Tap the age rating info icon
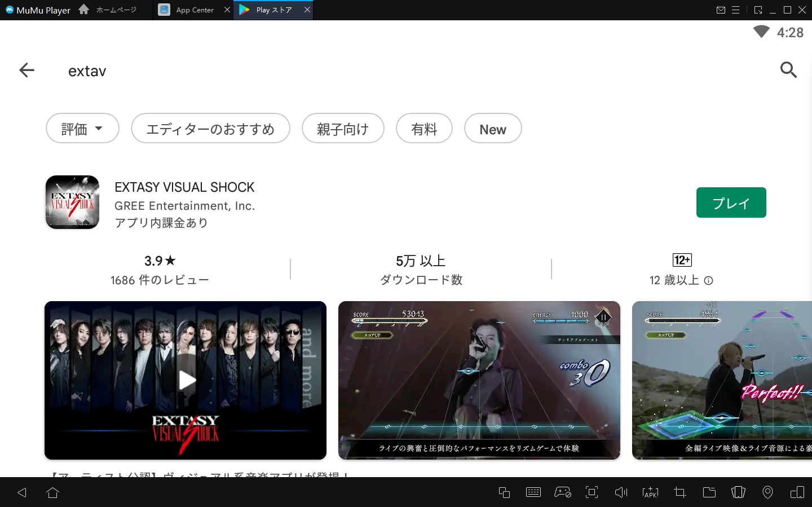 click(709, 280)
